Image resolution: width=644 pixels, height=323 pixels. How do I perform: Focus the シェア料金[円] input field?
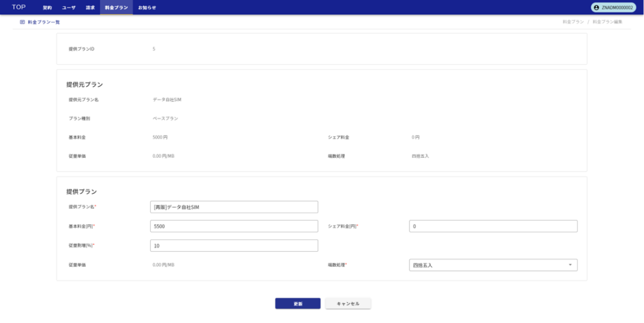click(493, 226)
